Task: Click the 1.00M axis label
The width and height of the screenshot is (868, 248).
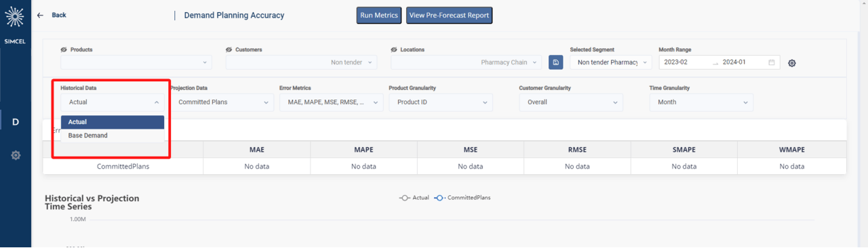Action: point(77,220)
